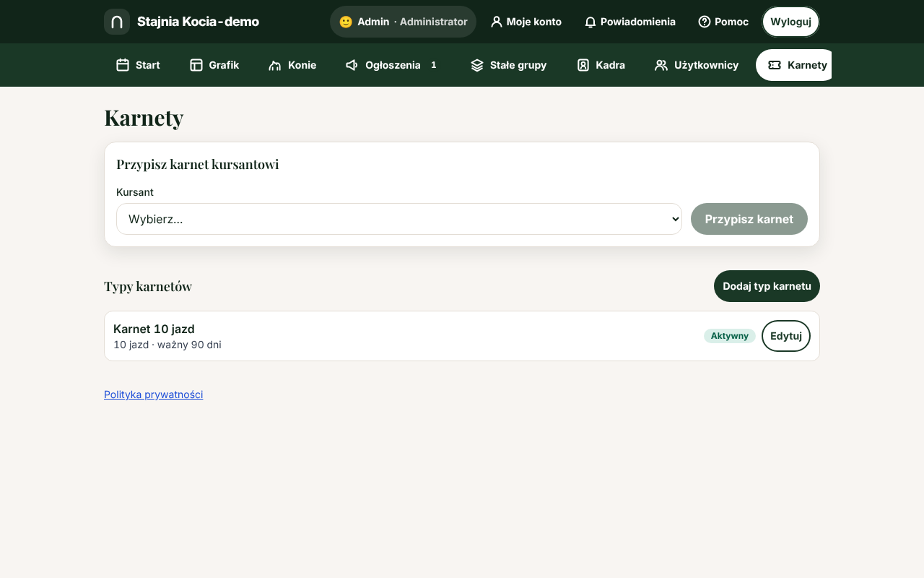
Task: Click the ID badge icon next to Kadra
Action: pos(583,65)
